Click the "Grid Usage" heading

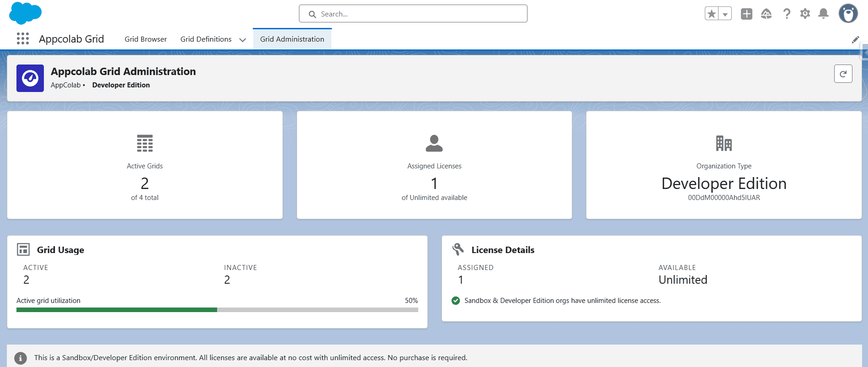[x=60, y=250]
